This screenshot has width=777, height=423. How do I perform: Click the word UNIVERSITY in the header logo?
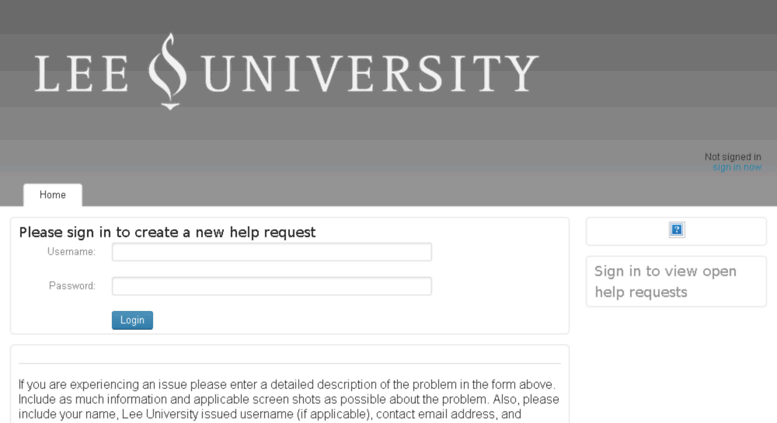point(370,73)
